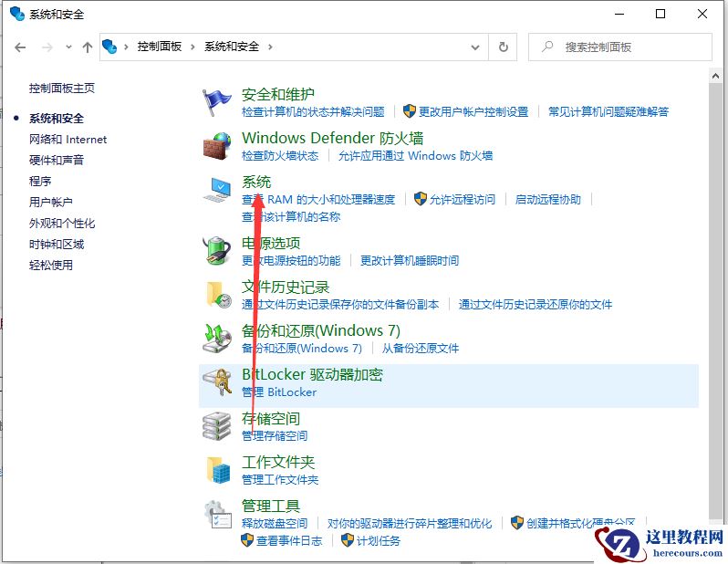
Task: Click the File History folder clock icon
Action: [x=217, y=295]
